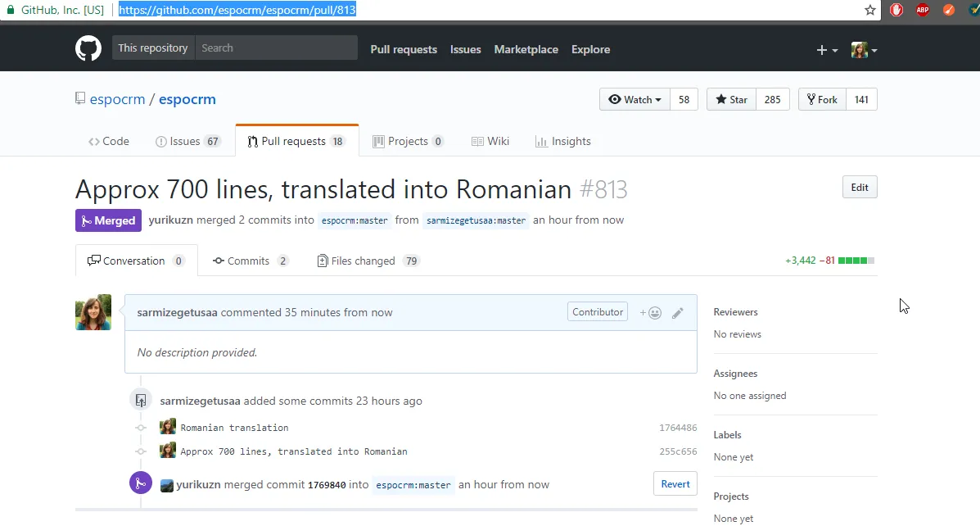Click the Assignees sidebar heading
This screenshot has height=526, width=980.
[x=736, y=374]
